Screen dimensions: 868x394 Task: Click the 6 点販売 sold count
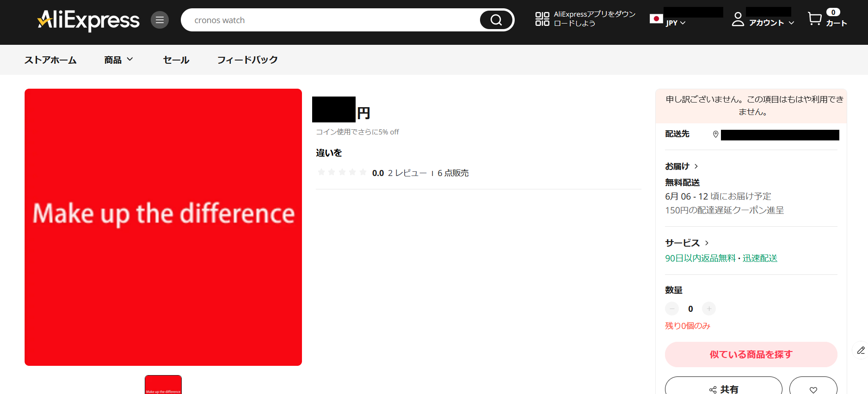click(x=453, y=173)
